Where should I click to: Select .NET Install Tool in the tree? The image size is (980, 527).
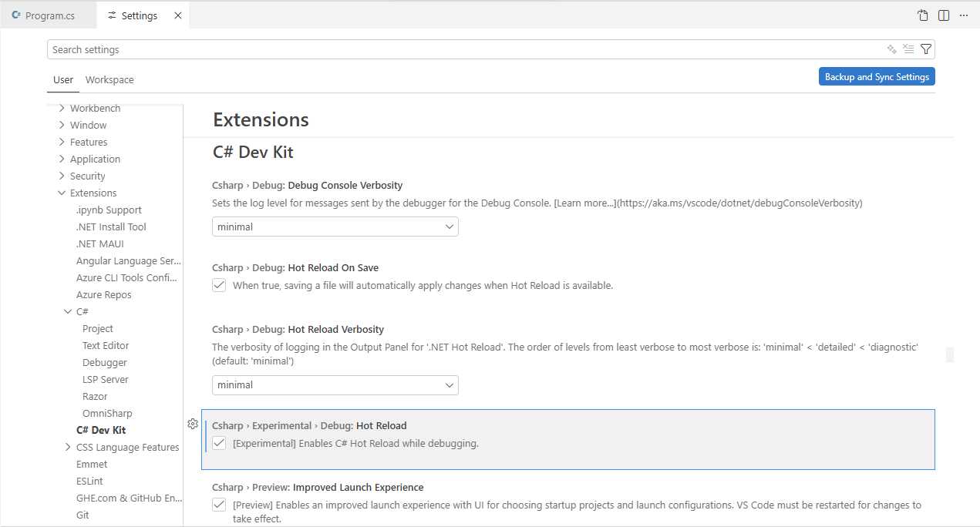point(111,227)
